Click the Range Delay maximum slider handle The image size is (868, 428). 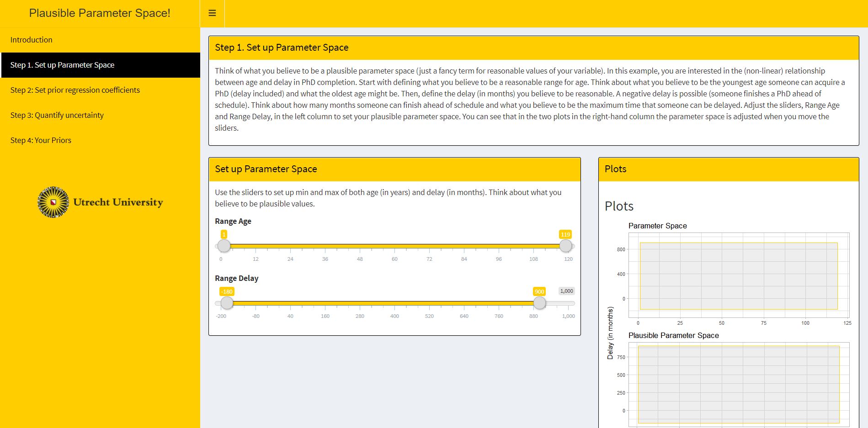coord(539,303)
